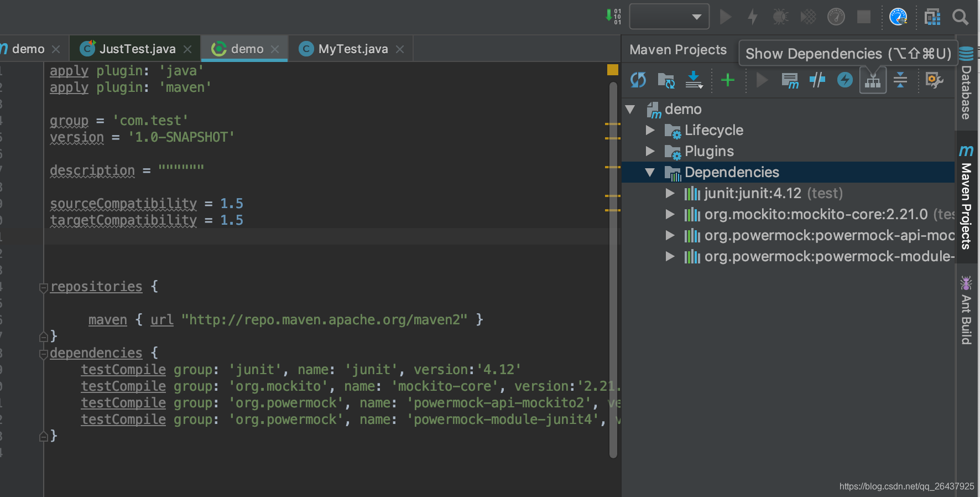This screenshot has width=980, height=497.
Task: Close the JustTest.java tab
Action: tap(187, 49)
